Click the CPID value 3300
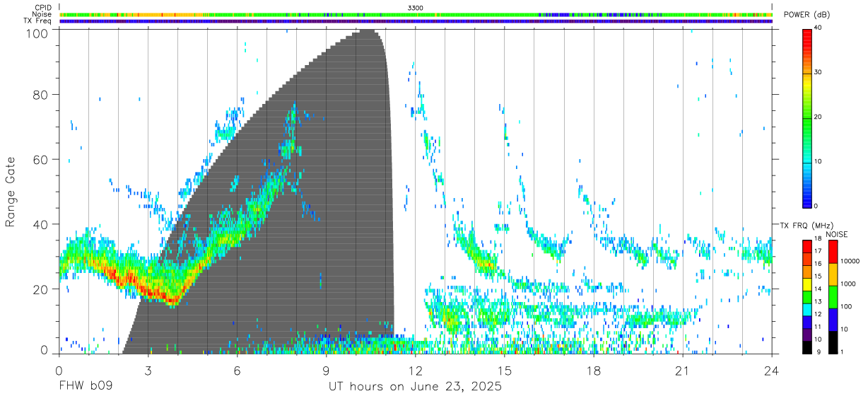The height and width of the screenshot is (401, 868). 416,8
